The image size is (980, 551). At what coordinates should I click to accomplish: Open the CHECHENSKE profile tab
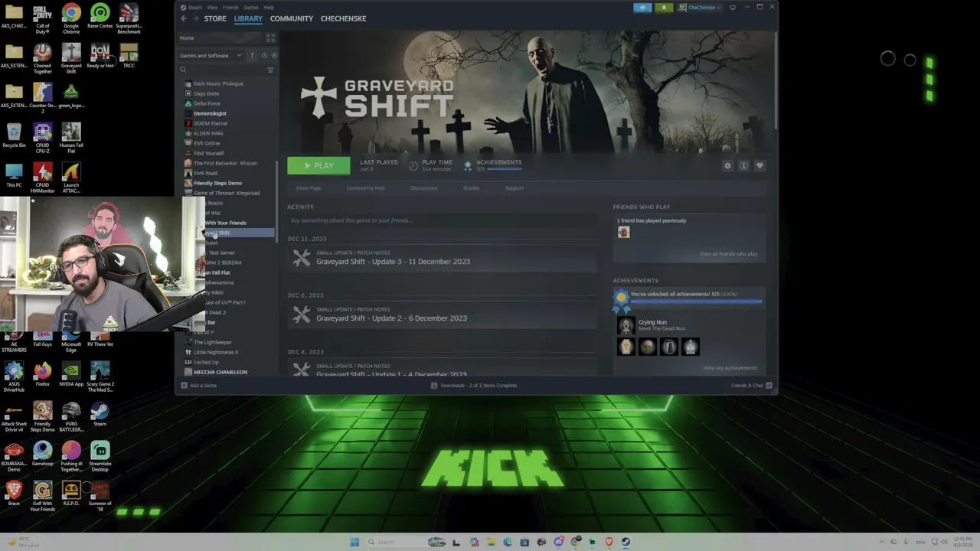click(343, 18)
